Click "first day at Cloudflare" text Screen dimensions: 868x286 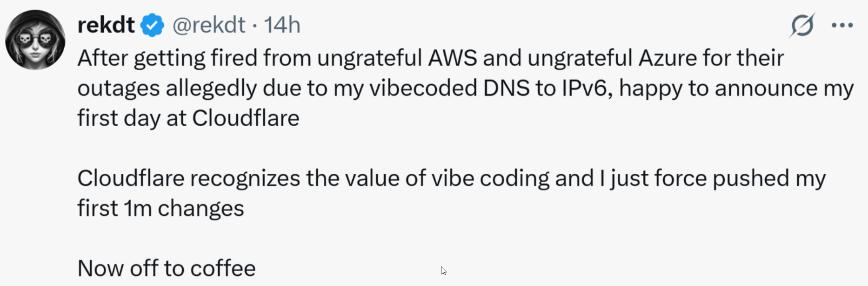tap(188, 118)
